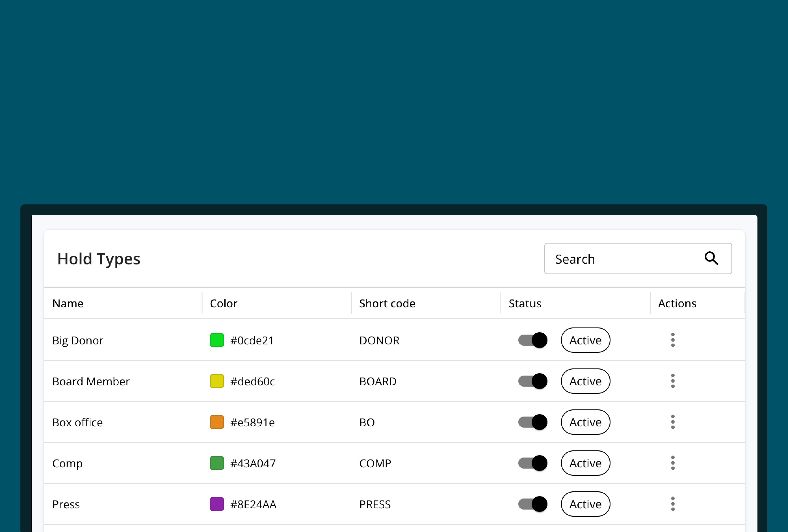Switch off the Comp status toggle
Image resolution: width=788 pixels, height=532 pixels.
pyautogui.click(x=533, y=463)
